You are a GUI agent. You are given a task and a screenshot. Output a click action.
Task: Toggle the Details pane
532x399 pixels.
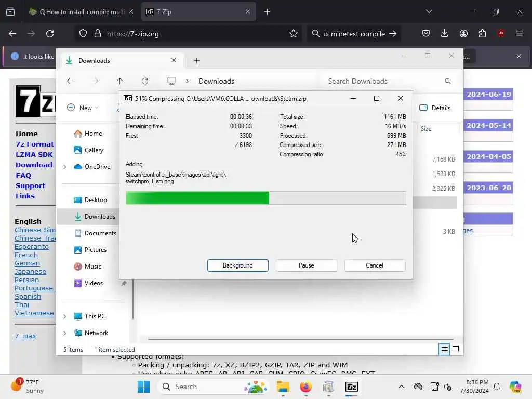(x=435, y=108)
